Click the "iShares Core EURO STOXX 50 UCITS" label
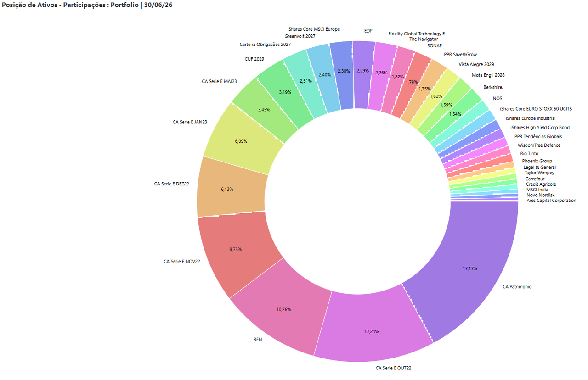Screen dimensions: 588x380 tap(536, 109)
